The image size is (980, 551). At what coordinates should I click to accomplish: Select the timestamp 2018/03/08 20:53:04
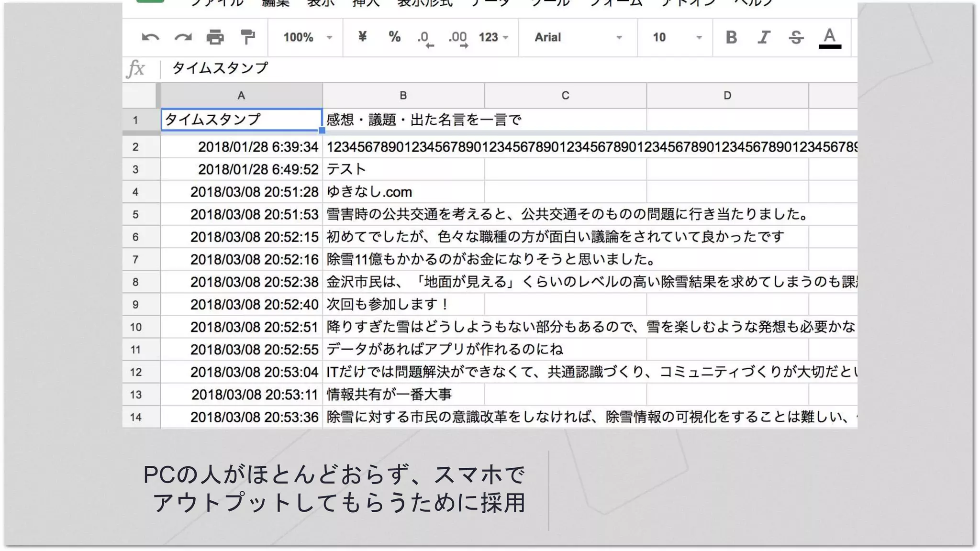coord(241,372)
